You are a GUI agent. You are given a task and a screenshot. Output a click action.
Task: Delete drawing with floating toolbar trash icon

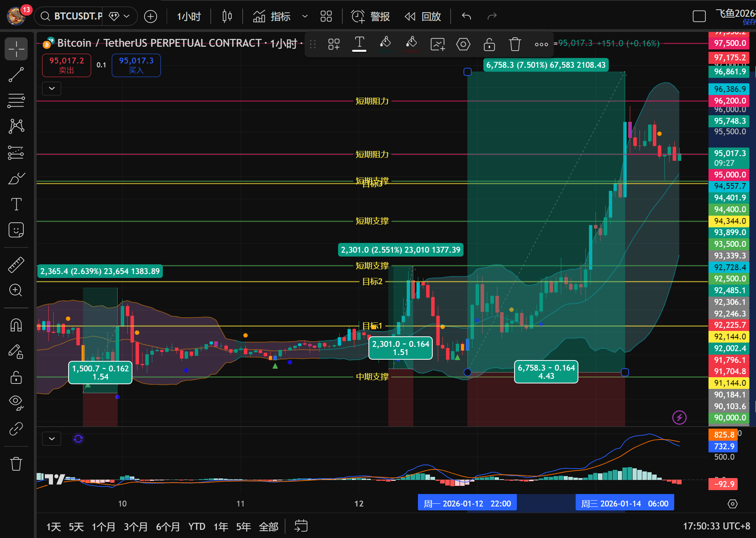515,44
